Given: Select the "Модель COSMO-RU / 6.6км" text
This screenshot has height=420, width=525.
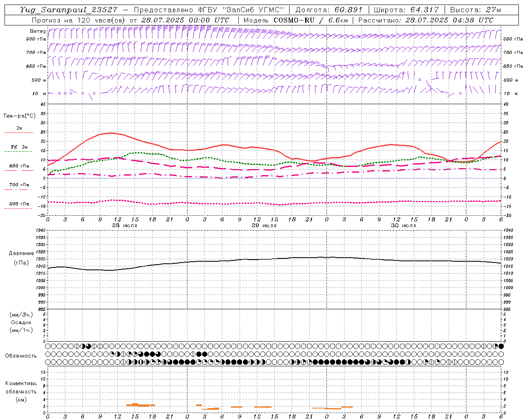Looking at the screenshot, I should (295, 20).
